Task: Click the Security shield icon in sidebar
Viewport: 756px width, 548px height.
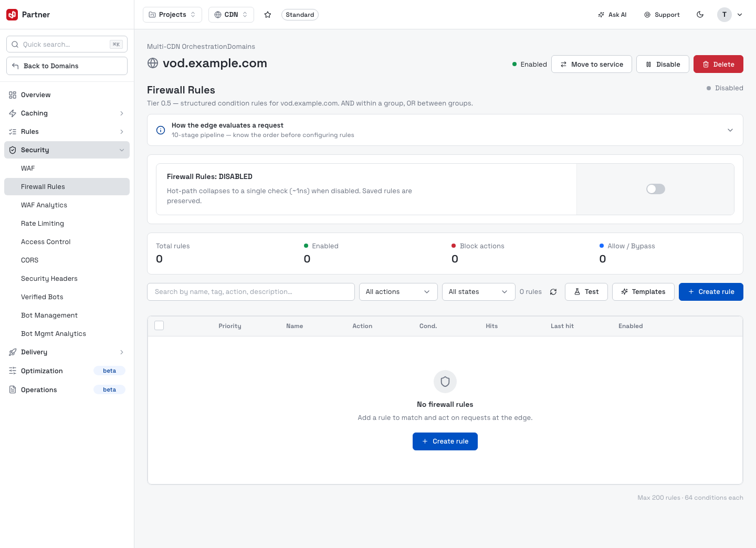Action: point(13,150)
